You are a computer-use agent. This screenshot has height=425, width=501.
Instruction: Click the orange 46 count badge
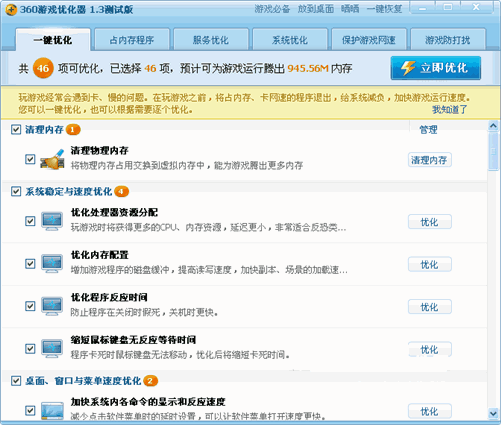(43, 68)
